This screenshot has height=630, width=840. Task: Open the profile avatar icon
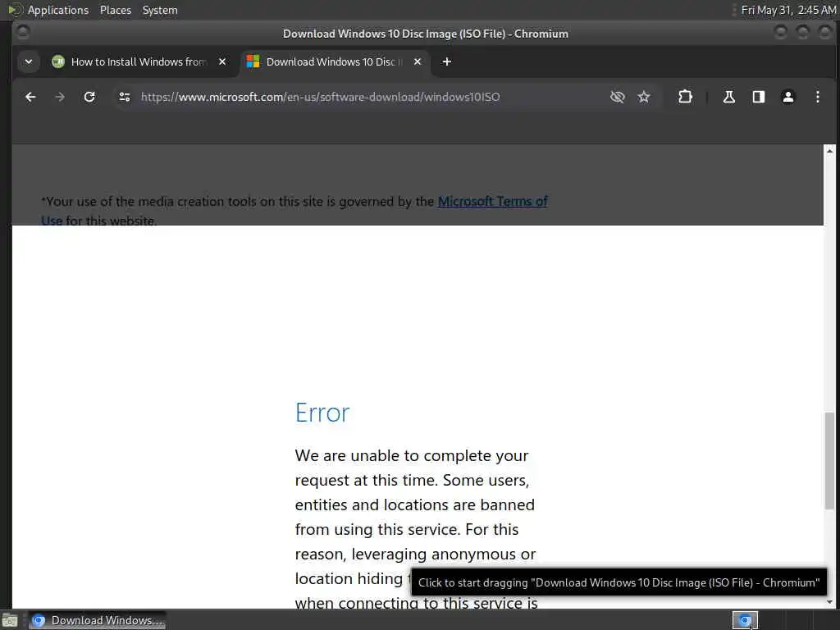point(788,97)
